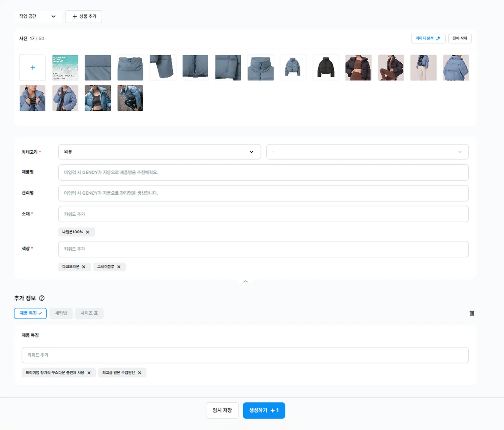Switch to the 사이즈 표 tab
Image resolution: width=504 pixels, height=430 pixels.
(89, 313)
